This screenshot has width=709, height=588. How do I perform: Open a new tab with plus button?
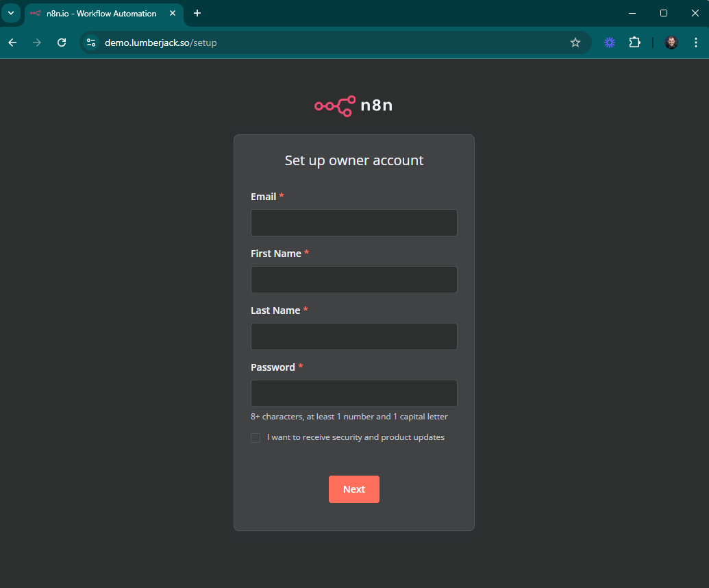pos(197,13)
